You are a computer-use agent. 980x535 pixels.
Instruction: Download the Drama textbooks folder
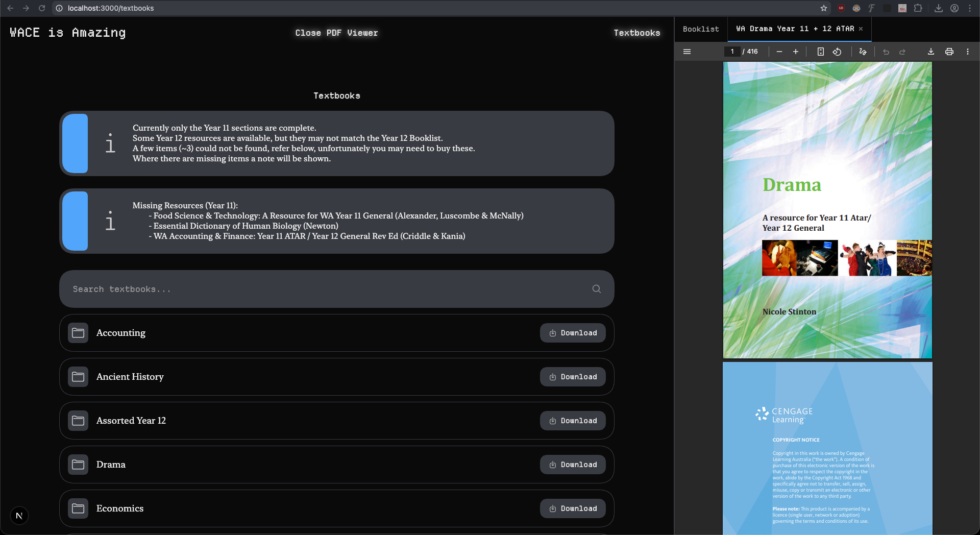point(573,465)
